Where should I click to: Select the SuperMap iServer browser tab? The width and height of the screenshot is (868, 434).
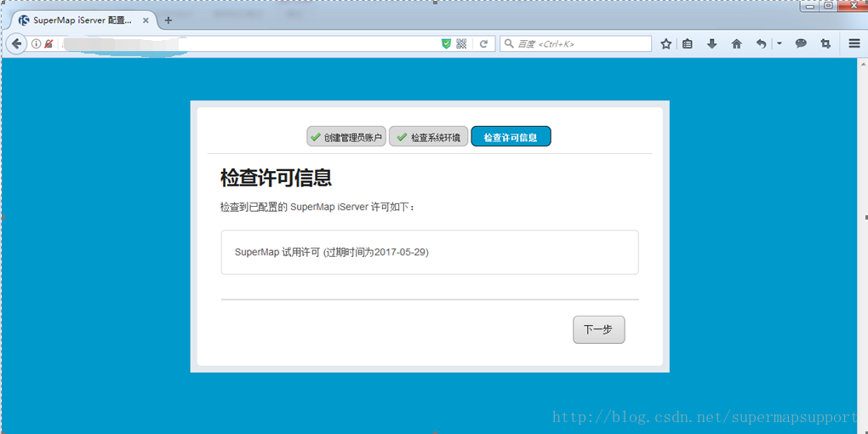coord(83,20)
